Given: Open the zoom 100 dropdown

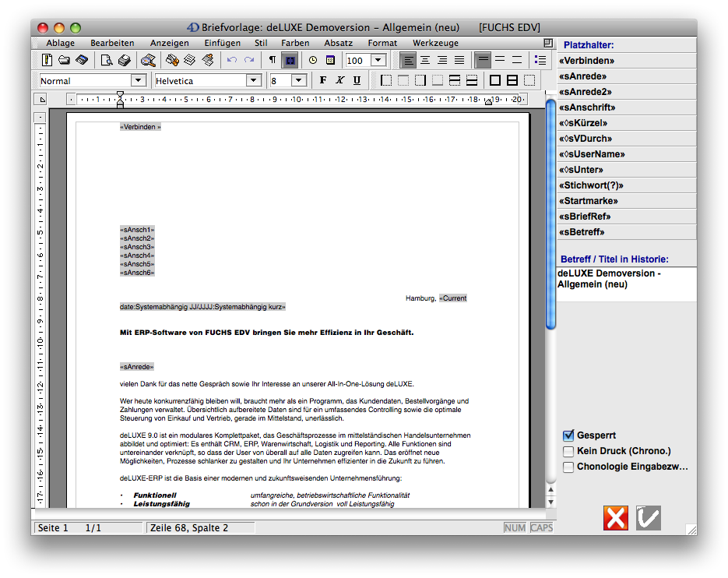Looking at the screenshot, I should click(378, 60).
